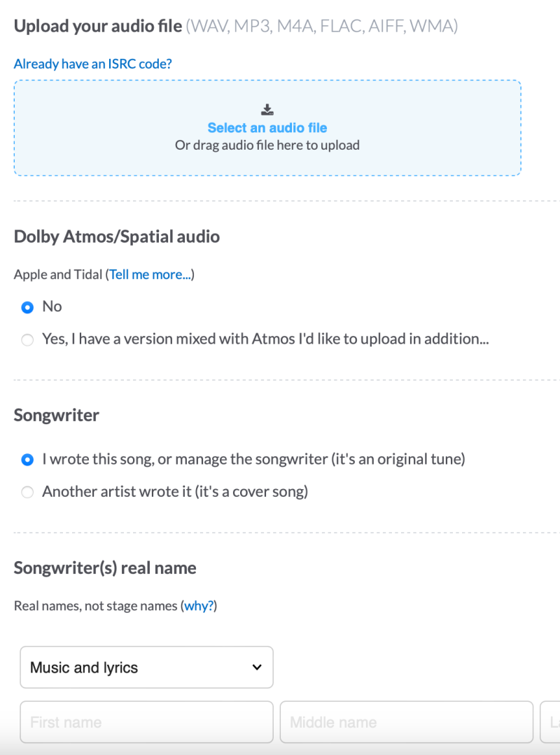
Task: Click the chevron arrow on Music and lyrics
Action: (x=256, y=668)
